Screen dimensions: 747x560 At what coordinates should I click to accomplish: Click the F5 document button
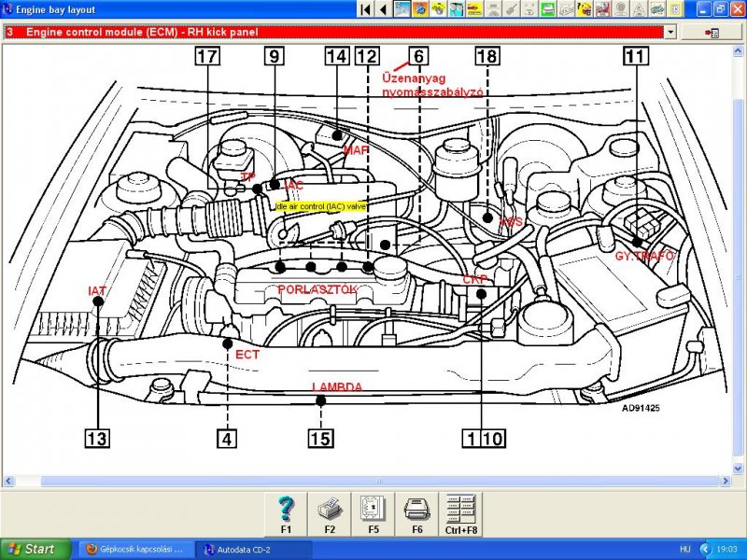373,514
